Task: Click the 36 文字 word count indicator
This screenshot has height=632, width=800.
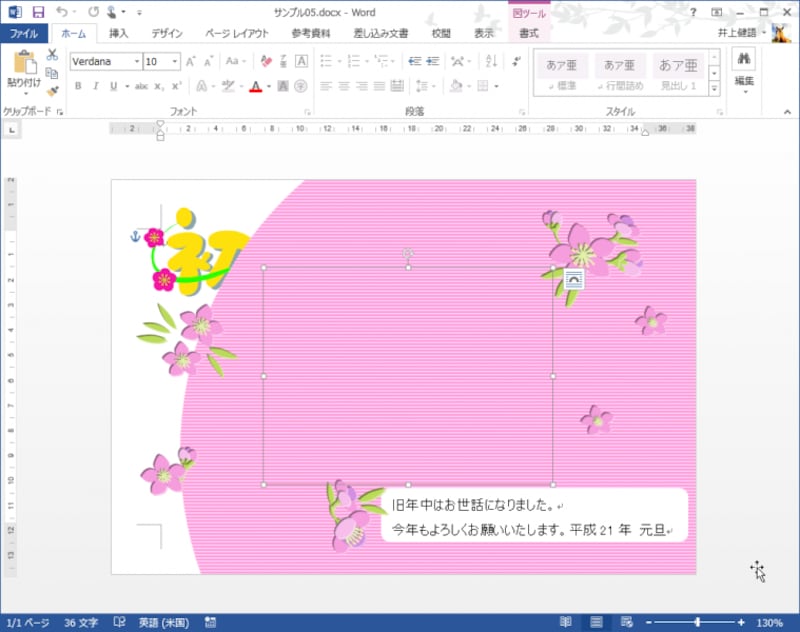Action: click(x=78, y=622)
